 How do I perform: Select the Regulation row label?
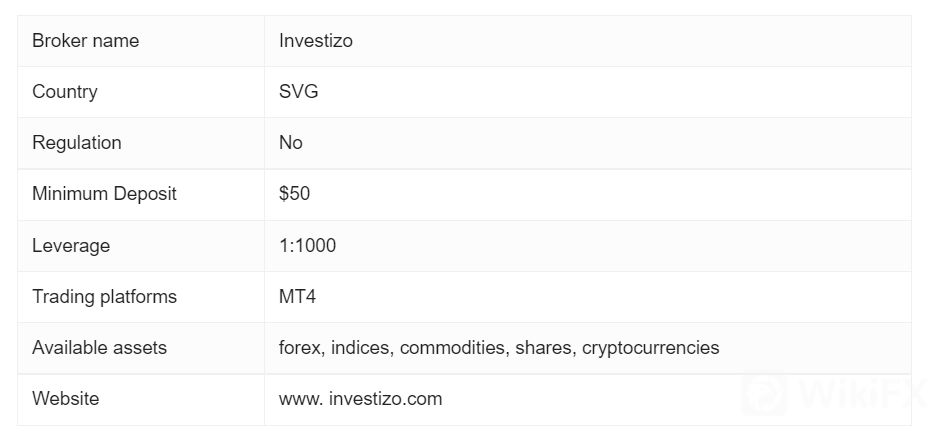click(76, 143)
